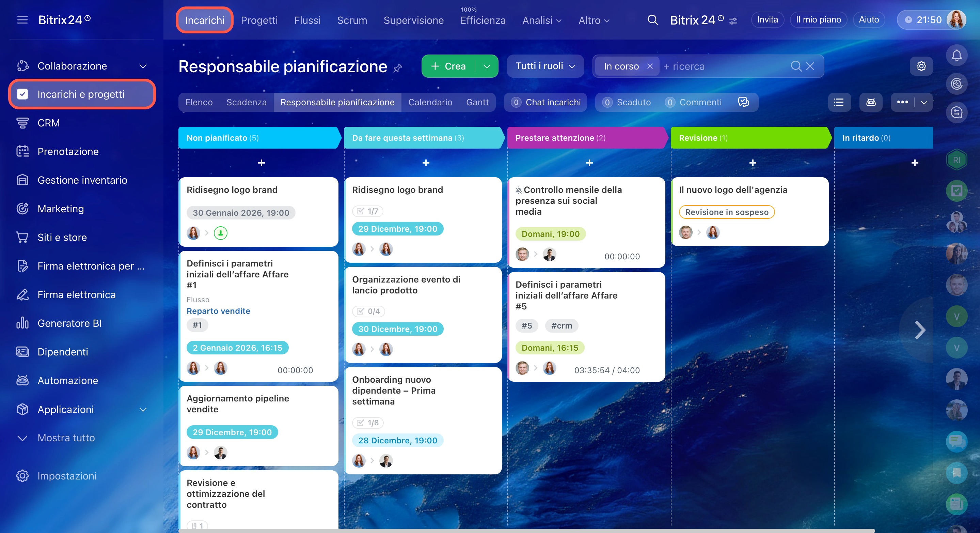Screen dimensions: 980x533
Task: Click the green Revisione column header
Action: tap(749, 138)
